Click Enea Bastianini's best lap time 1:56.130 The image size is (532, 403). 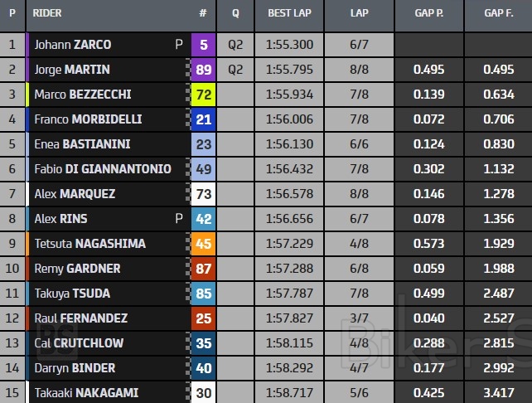tap(289, 145)
